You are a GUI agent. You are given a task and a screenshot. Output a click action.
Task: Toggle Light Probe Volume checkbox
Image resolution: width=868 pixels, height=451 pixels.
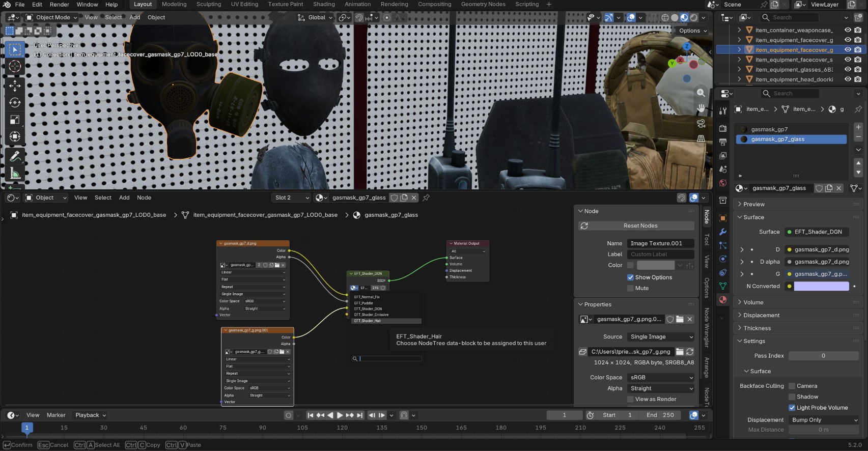coord(792,408)
